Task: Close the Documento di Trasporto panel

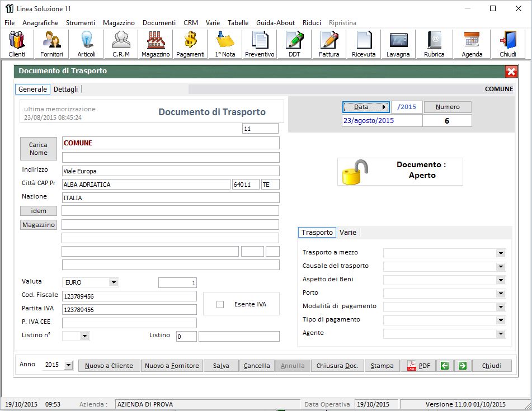Action: tap(511, 72)
